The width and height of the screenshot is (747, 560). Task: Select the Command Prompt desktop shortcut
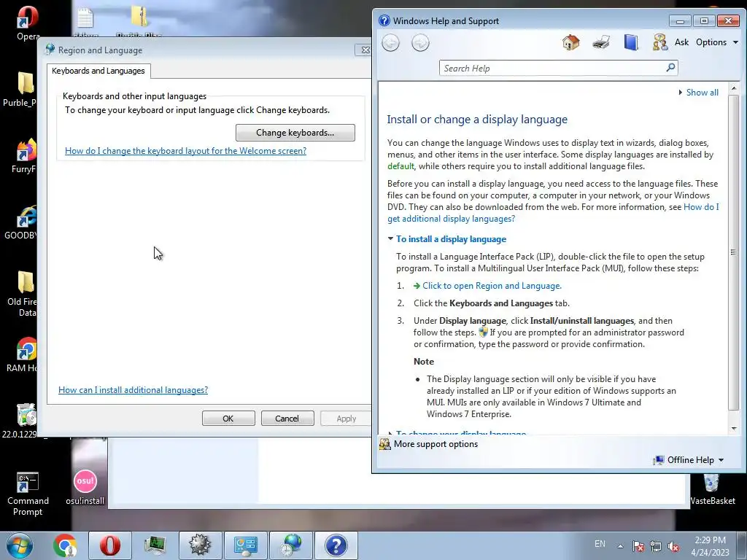point(28,494)
